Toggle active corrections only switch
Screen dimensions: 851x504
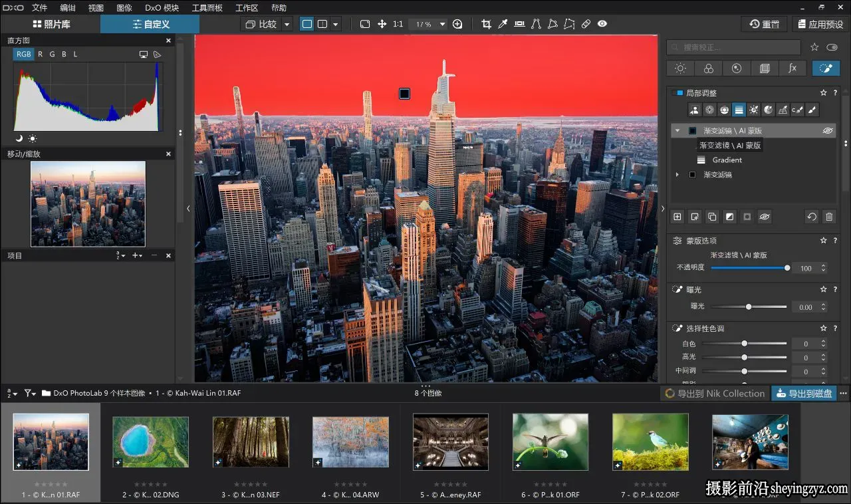click(x=832, y=47)
